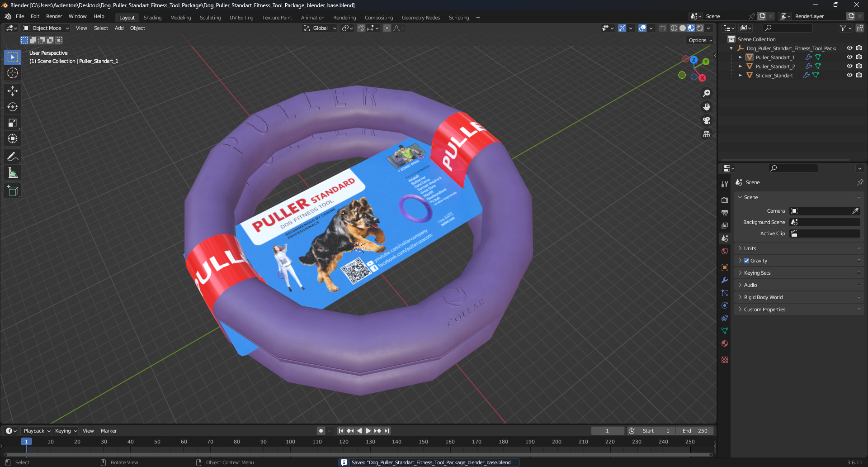Jump to the start frame
This screenshot has width=868, height=467.
[341, 431]
